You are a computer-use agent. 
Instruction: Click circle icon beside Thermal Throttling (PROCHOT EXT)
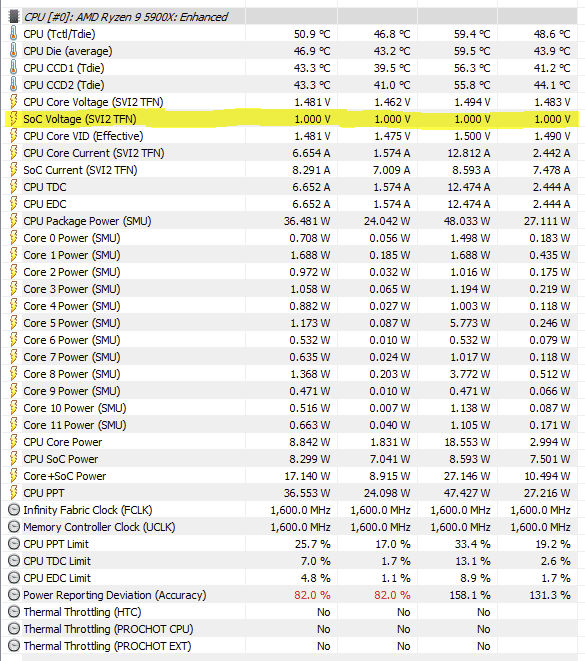[14, 646]
